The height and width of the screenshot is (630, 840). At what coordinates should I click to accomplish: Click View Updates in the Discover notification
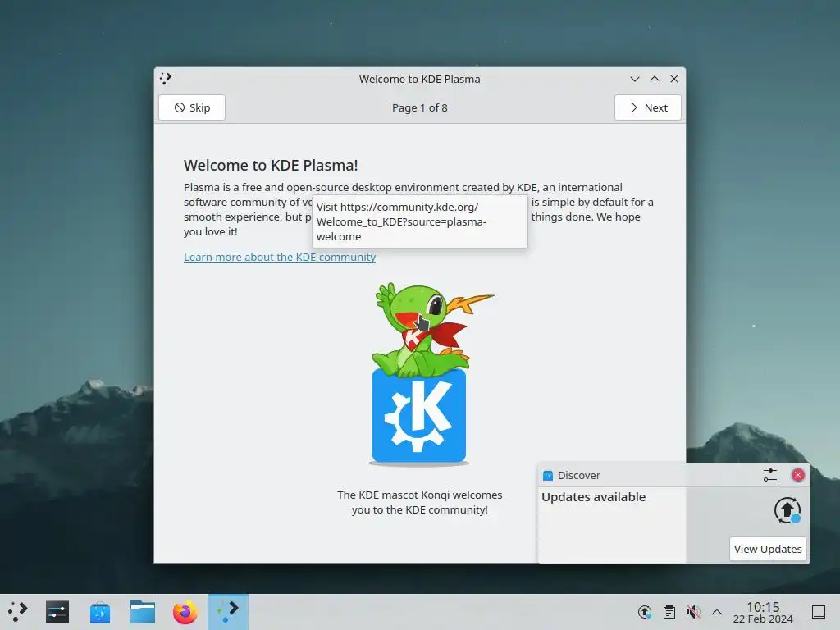coord(768,549)
